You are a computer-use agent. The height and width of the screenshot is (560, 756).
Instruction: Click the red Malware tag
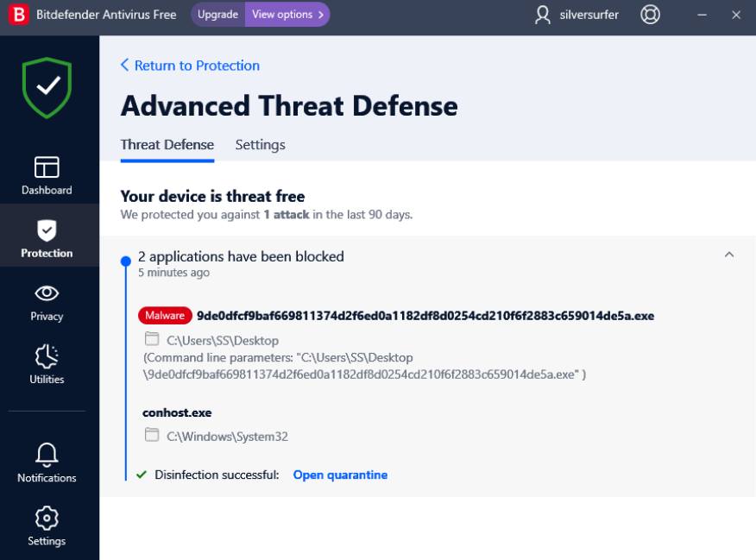[x=165, y=316]
